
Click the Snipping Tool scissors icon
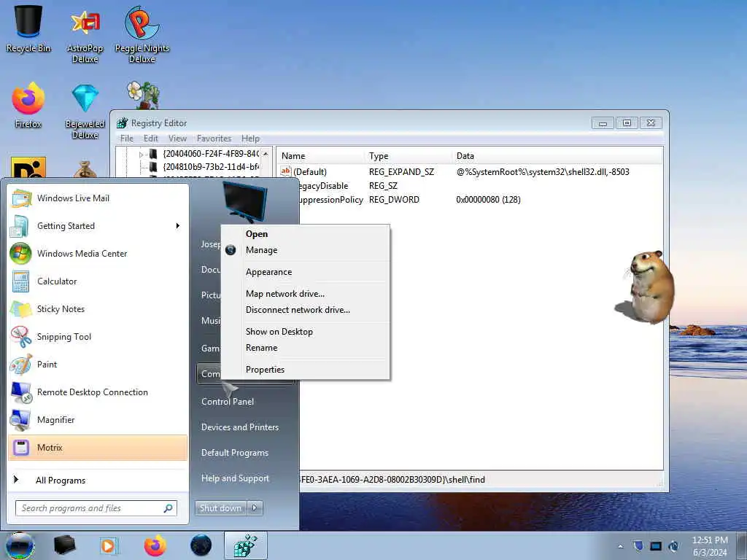point(21,337)
